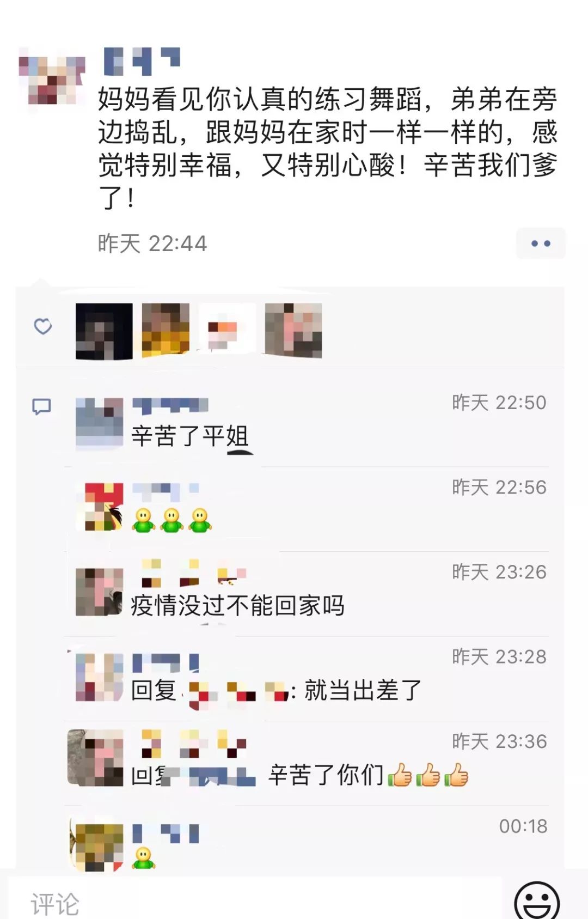Tap the heart likes icon
This screenshot has height=919, width=588.
point(42,326)
